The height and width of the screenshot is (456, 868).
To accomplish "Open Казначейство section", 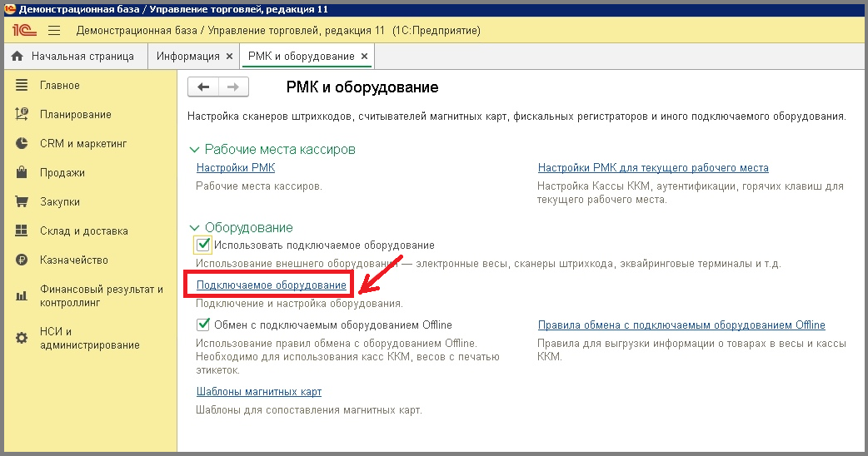I will point(73,260).
